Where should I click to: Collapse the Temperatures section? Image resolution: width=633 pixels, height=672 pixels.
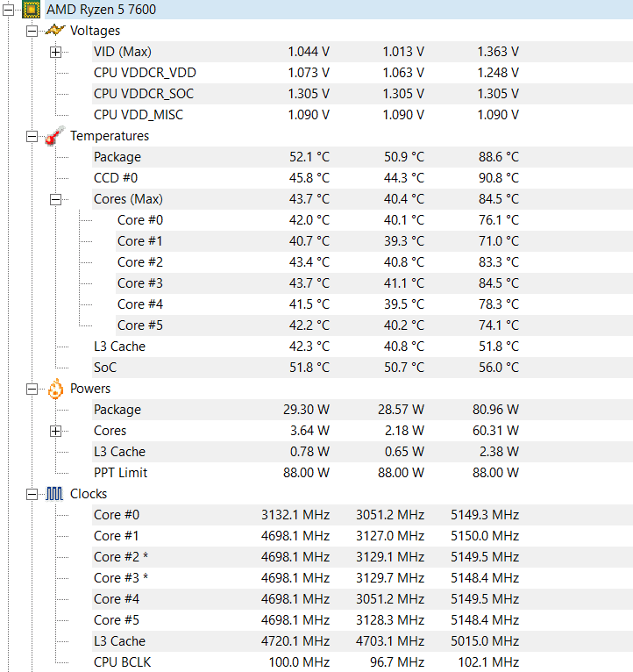click(32, 136)
